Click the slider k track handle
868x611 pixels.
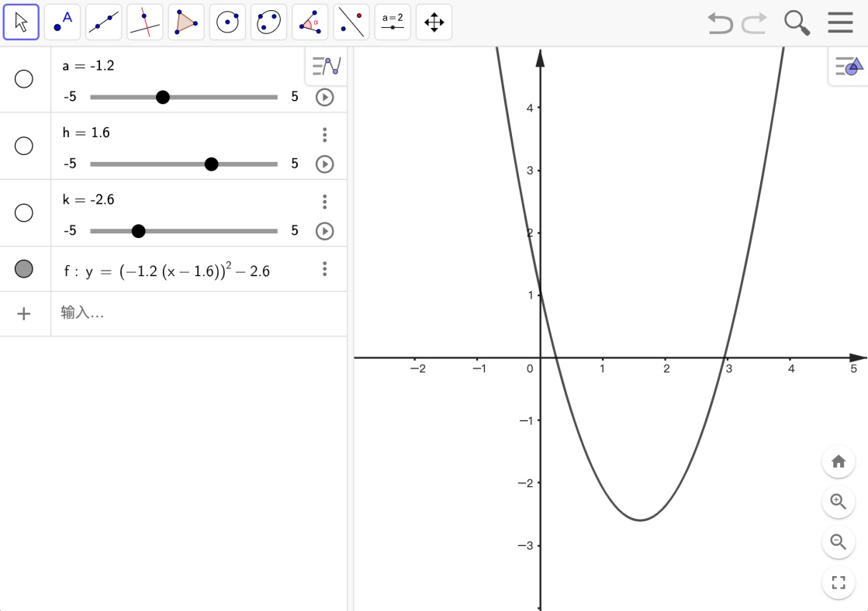coord(138,231)
